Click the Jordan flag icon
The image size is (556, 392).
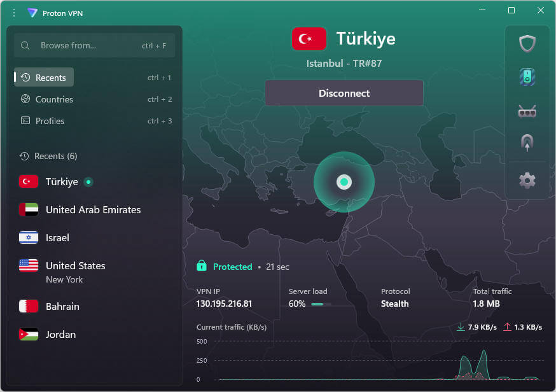tap(29, 334)
